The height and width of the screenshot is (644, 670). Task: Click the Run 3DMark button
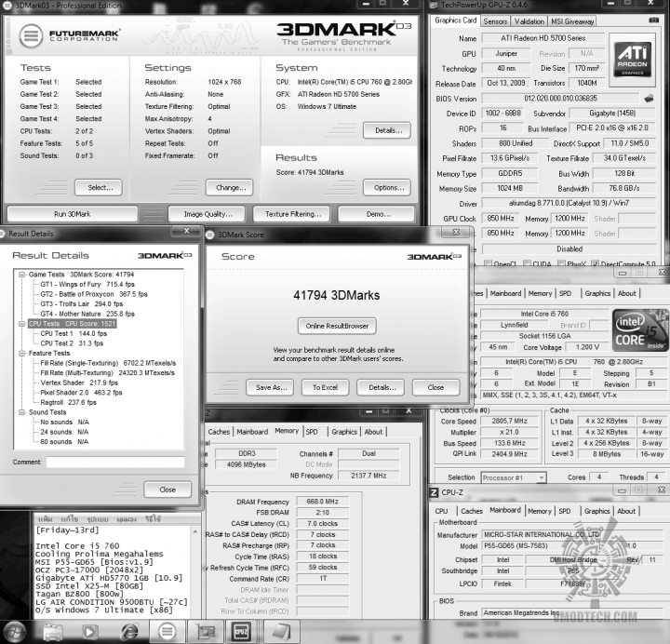tap(73, 214)
